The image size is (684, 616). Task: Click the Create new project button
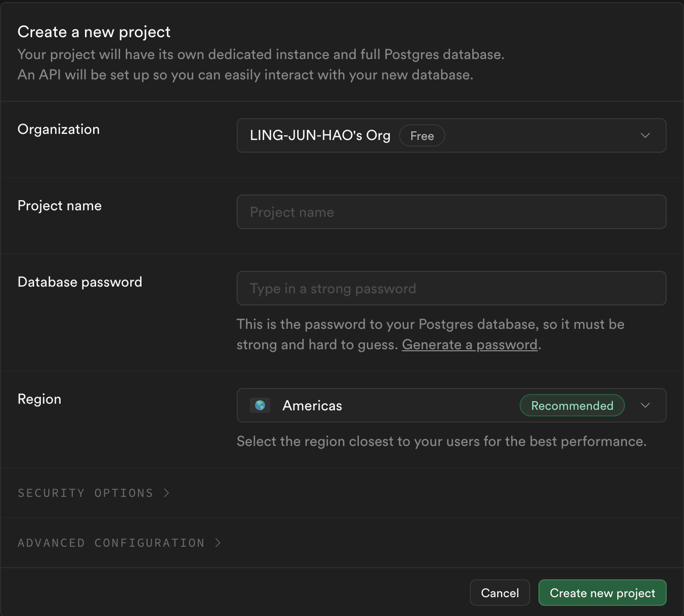click(x=602, y=593)
